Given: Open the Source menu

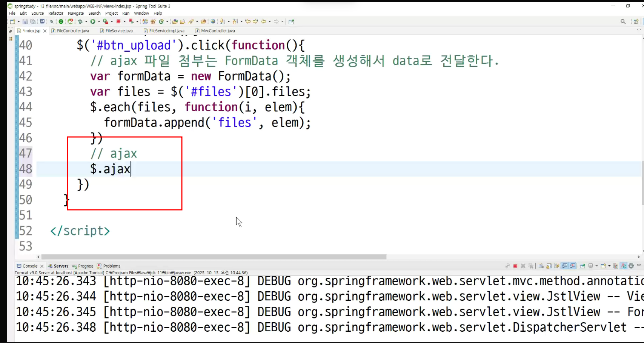Looking at the screenshot, I should 37,13.
